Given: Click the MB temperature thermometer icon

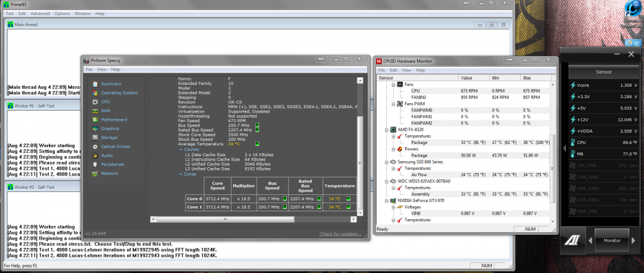Looking at the screenshot, I should [x=572, y=153].
